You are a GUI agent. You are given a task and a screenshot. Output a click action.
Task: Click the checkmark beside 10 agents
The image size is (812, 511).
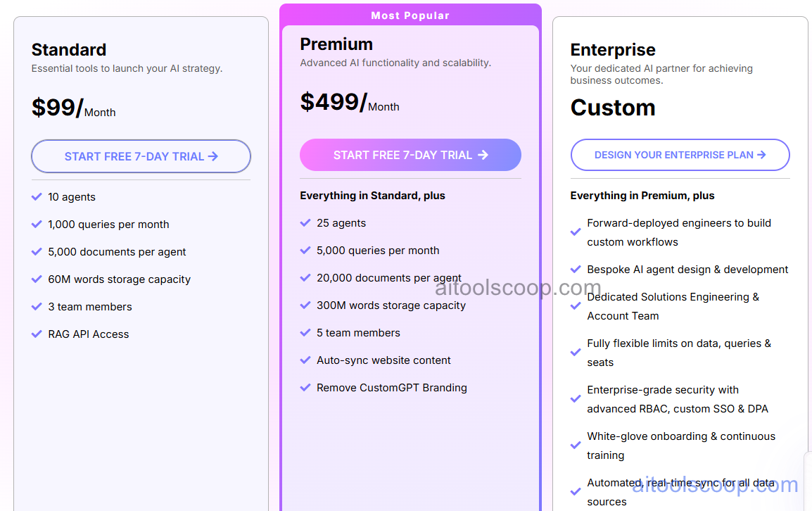coord(37,197)
